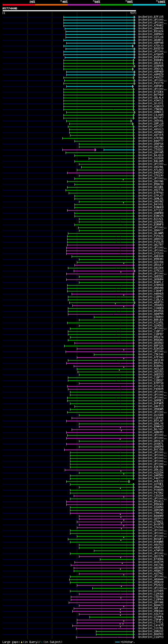This screenshot has width=168, height=644.
Task: Select the UniRef100_A9PBZ9 hit label
Action: click(x=151, y=74)
